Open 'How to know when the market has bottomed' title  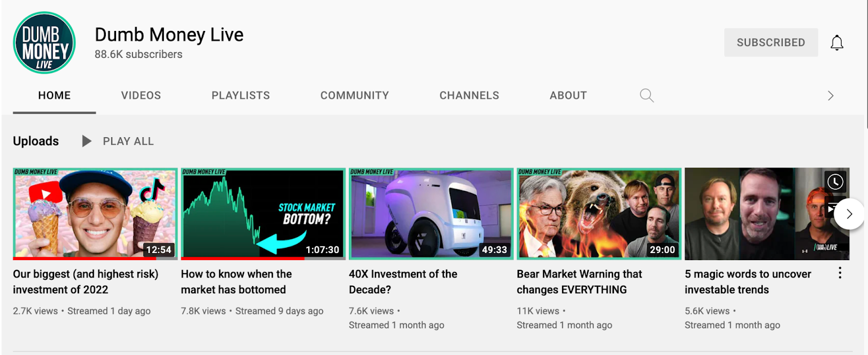[236, 282]
